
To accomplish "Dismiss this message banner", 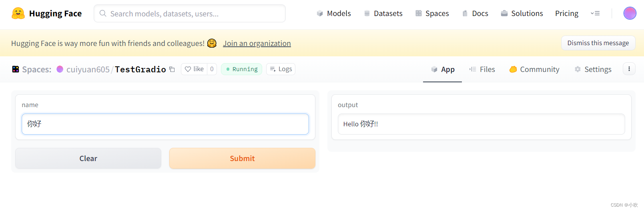I will tap(598, 43).
